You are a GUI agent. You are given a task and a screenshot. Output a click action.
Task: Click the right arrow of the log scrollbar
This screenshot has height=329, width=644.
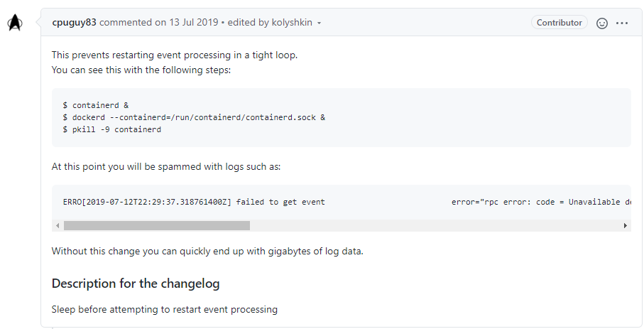[x=626, y=225]
